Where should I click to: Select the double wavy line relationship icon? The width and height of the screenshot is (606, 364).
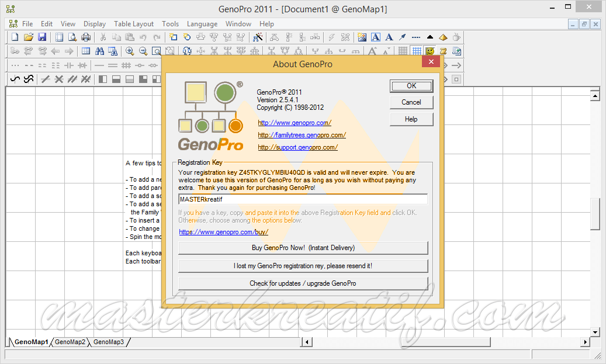point(29,79)
